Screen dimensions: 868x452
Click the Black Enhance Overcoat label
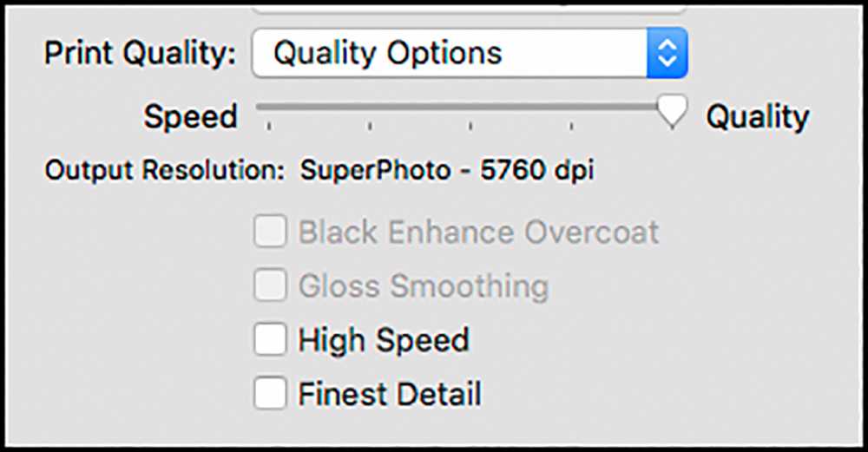tap(479, 232)
